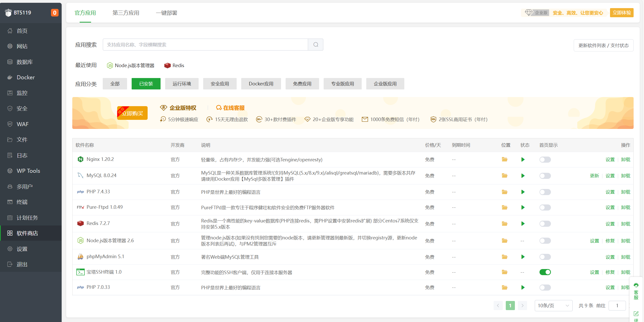Open 网站 in the sidebar
644x322 pixels.
[x=31, y=46]
